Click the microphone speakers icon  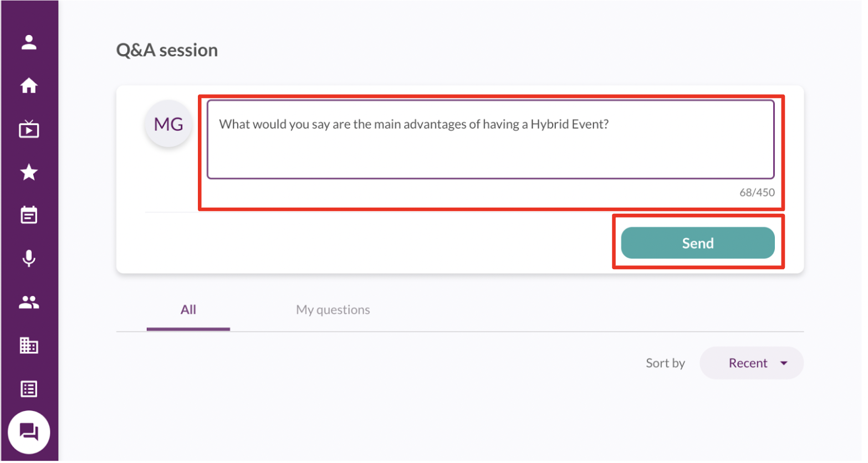click(29, 259)
